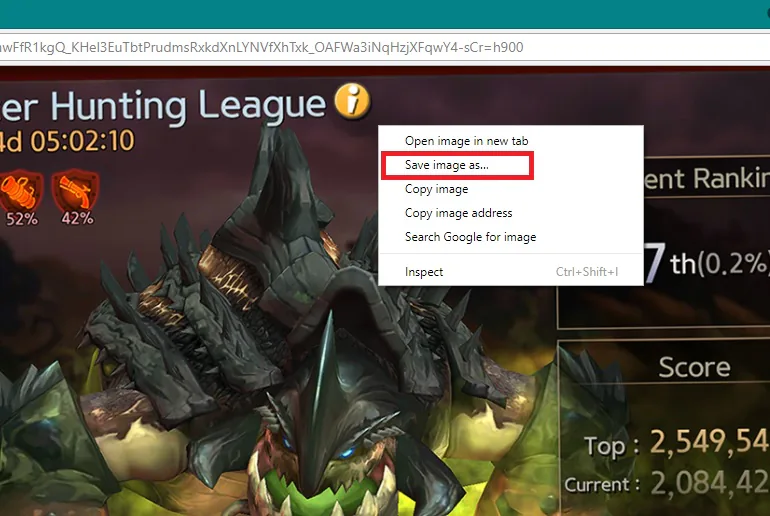Image resolution: width=770 pixels, height=516 pixels.
Task: Click the 'Score' panel heading
Action: [694, 367]
